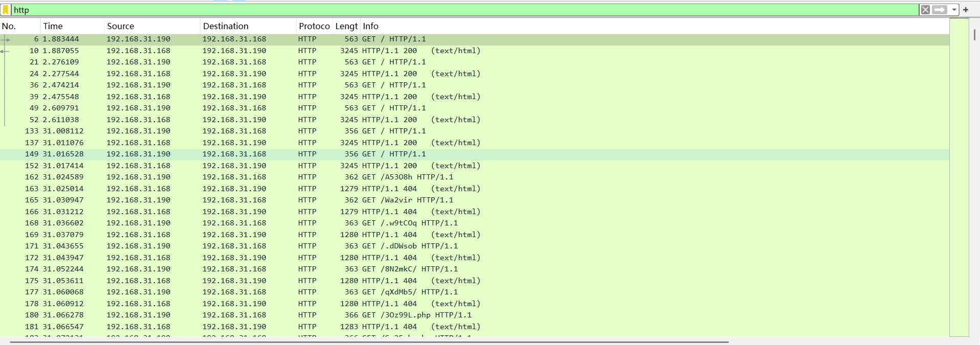This screenshot has height=345, width=980.
Task: Click the Length column header
Action: [x=346, y=26]
